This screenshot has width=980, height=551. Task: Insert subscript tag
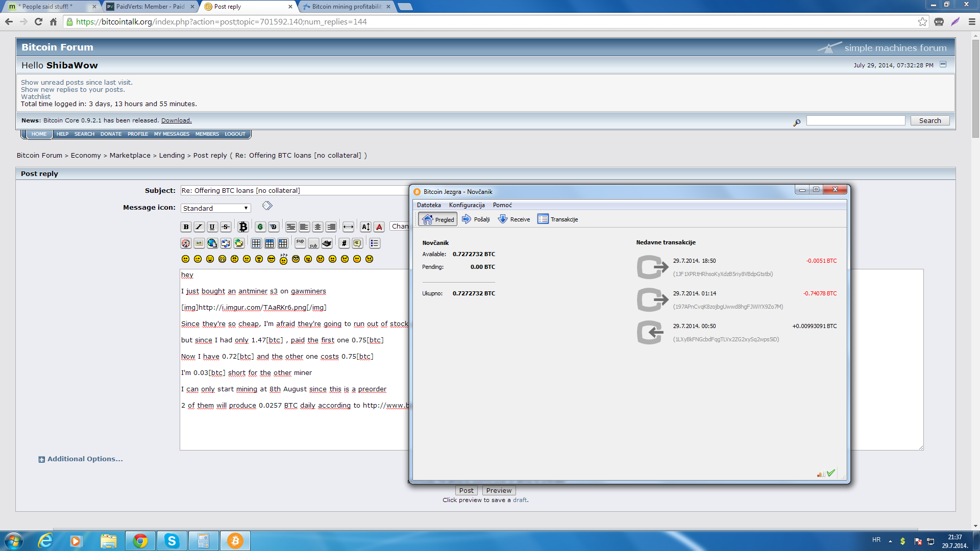(x=313, y=243)
